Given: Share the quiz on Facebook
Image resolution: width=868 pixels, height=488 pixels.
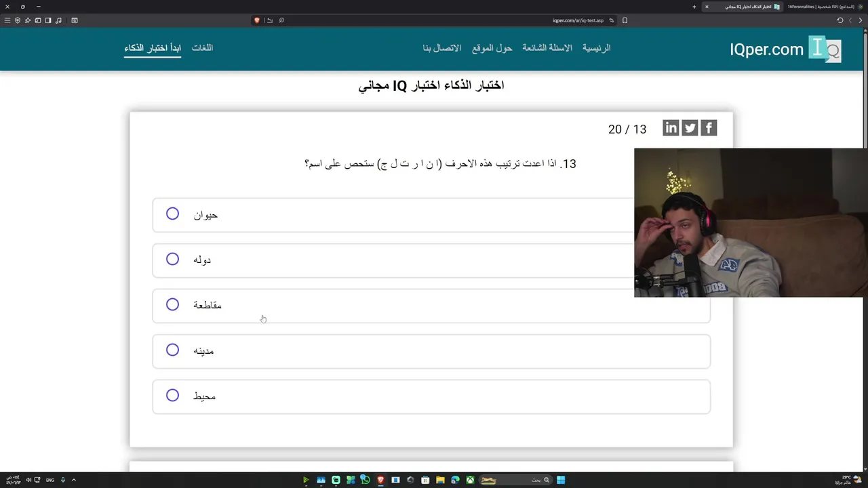Looking at the screenshot, I should (x=709, y=128).
